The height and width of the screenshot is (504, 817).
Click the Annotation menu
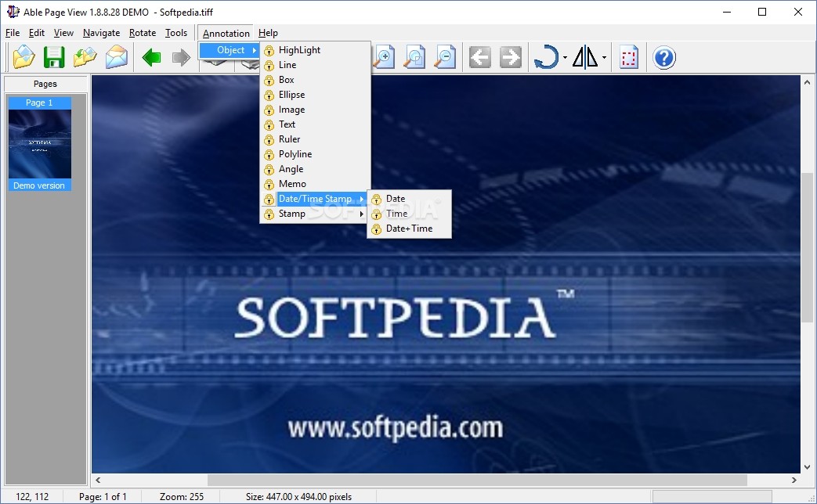tap(226, 34)
